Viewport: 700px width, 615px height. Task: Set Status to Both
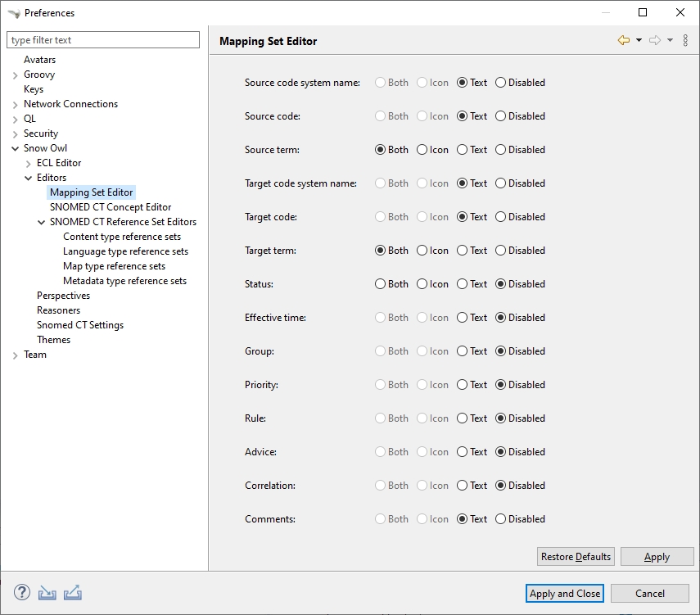(380, 284)
